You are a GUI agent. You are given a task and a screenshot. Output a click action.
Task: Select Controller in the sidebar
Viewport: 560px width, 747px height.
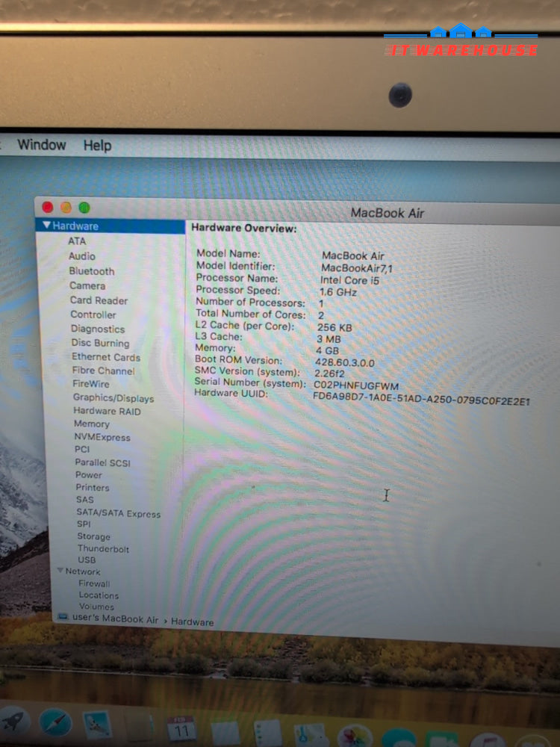pos(93,314)
